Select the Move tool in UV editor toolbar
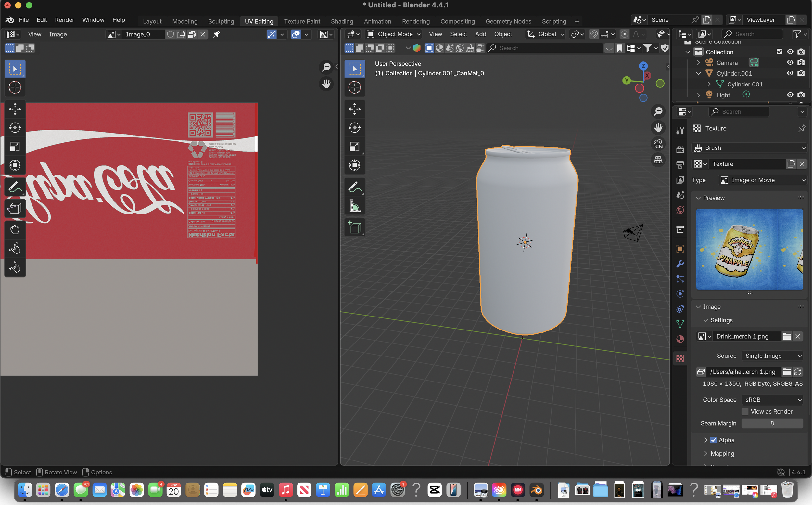Screen dimensions: 812x505 (x=15, y=109)
